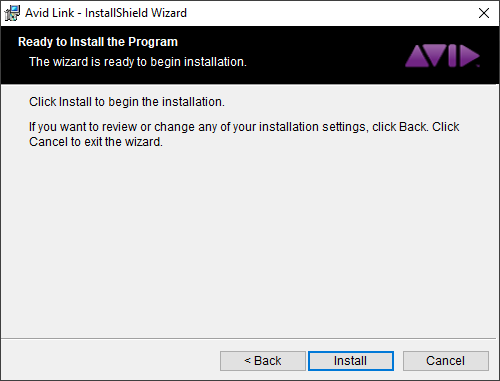Cancel the Avid Link installation
The height and width of the screenshot is (381, 500).
(446, 361)
